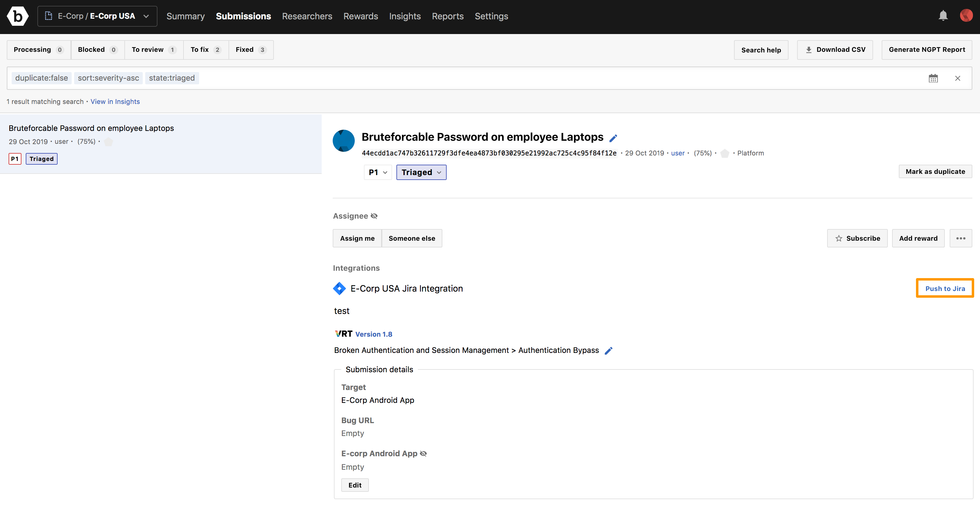
Task: Open the date range calendar picker
Action: tap(933, 78)
